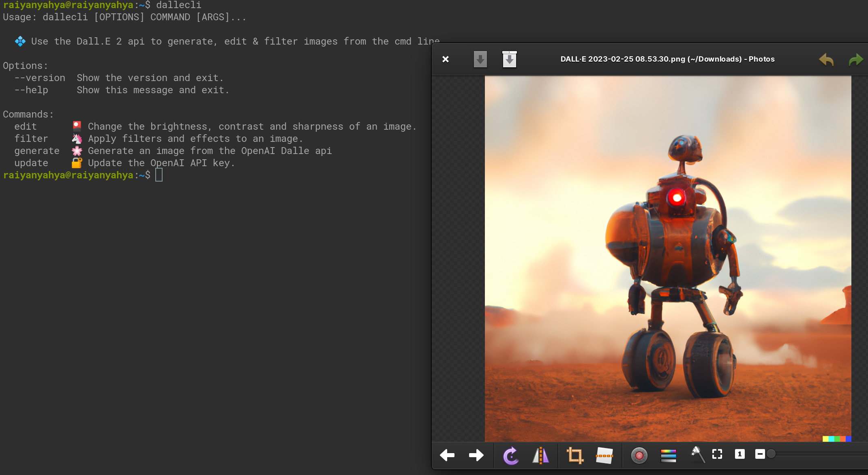Click the robot image in the viewer
The image size is (868, 475).
tap(668, 259)
